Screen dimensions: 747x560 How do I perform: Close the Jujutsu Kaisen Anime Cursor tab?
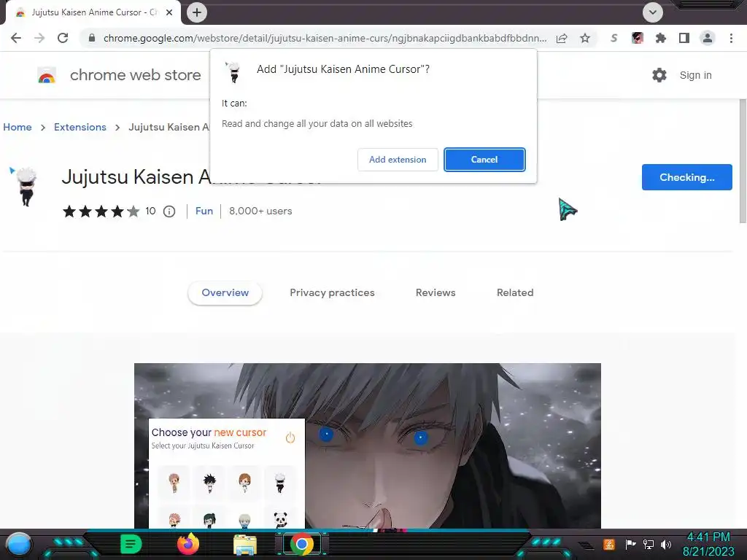169,12
